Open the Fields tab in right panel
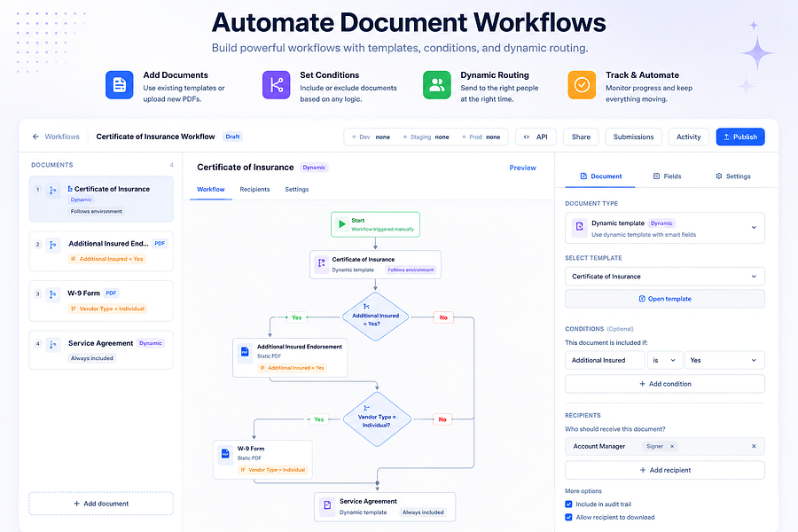The height and width of the screenshot is (532, 798). [x=667, y=176]
